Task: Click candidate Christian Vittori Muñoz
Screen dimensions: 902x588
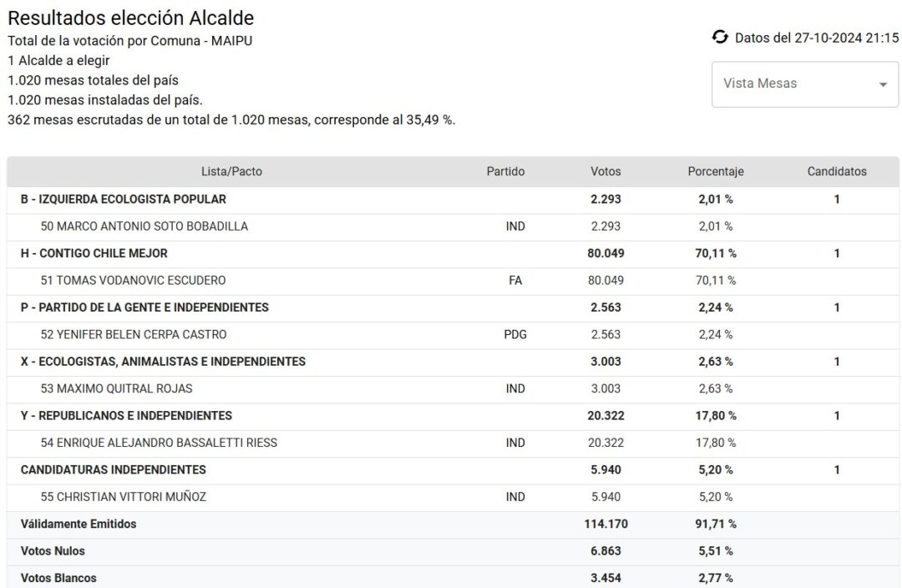Action: (x=123, y=497)
